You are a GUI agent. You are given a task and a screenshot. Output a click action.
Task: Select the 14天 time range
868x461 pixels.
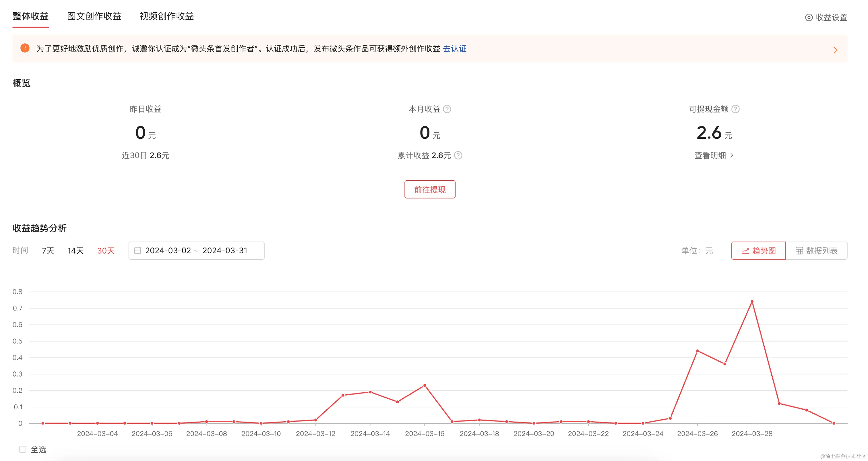[75, 250]
